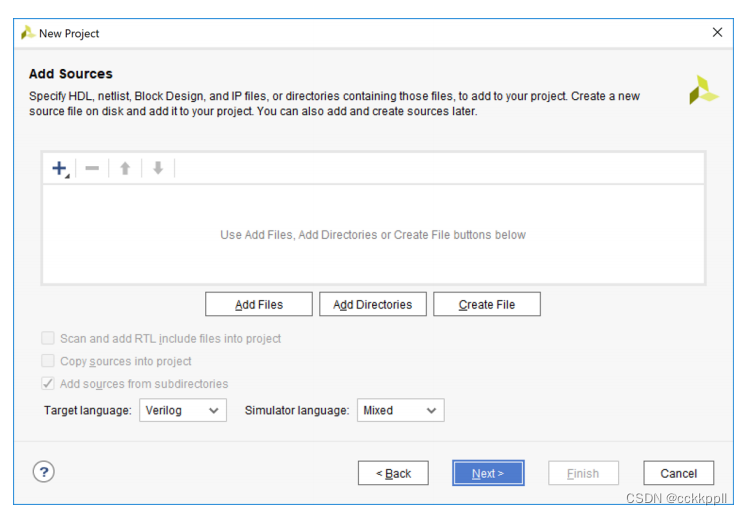Click the Create File button
The height and width of the screenshot is (515, 742).
pyautogui.click(x=487, y=304)
